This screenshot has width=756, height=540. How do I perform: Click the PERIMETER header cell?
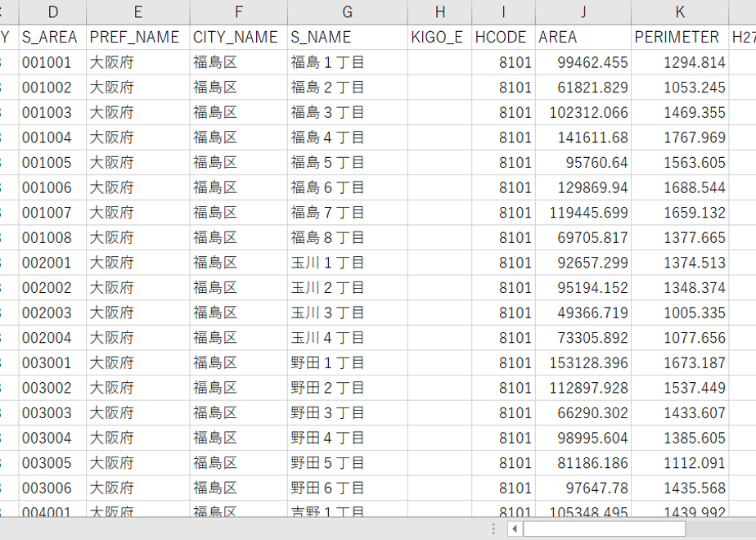680,37
